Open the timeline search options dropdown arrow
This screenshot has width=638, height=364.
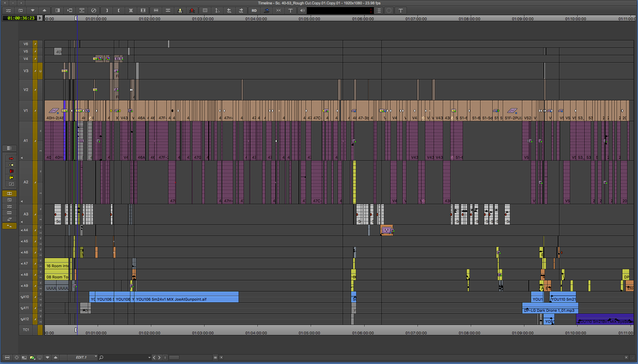click(x=149, y=358)
